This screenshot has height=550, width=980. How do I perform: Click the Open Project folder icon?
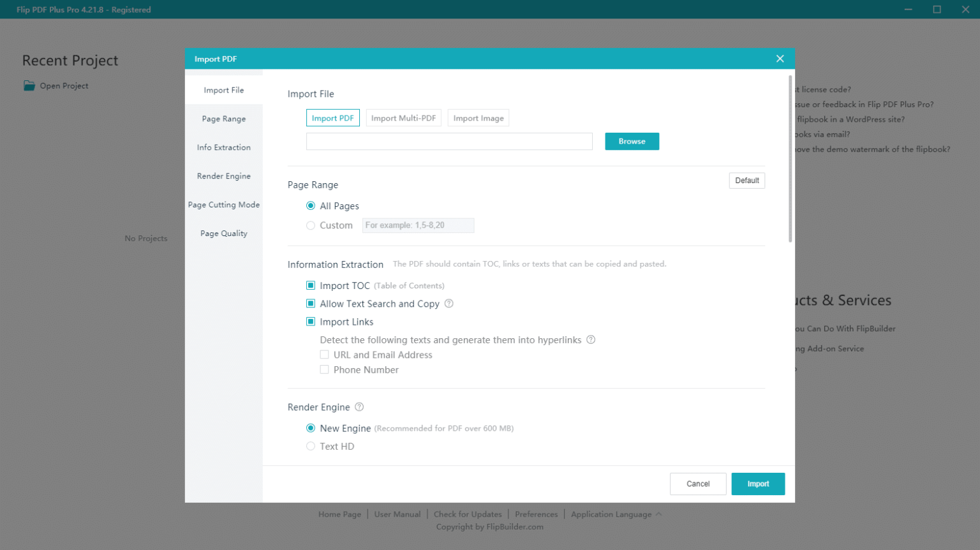29,85
